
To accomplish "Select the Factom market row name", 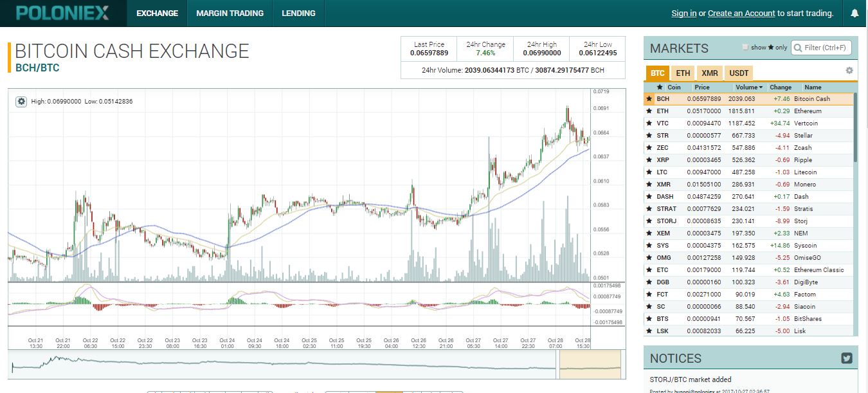I will [x=806, y=295].
